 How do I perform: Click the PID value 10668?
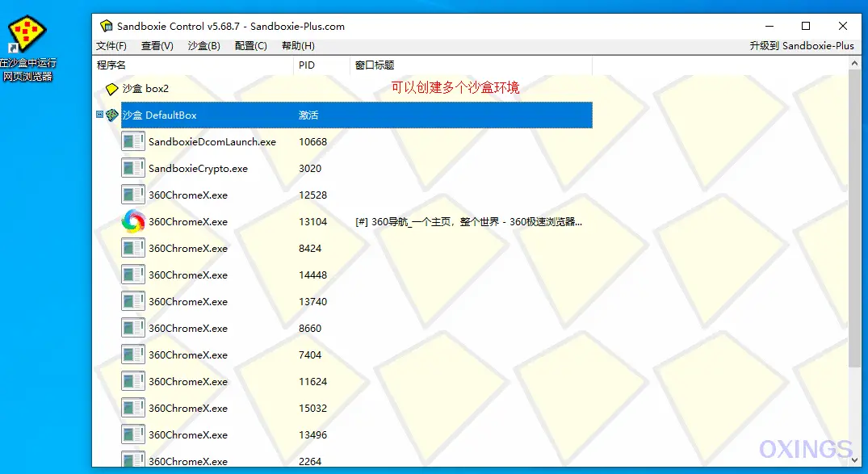point(312,142)
